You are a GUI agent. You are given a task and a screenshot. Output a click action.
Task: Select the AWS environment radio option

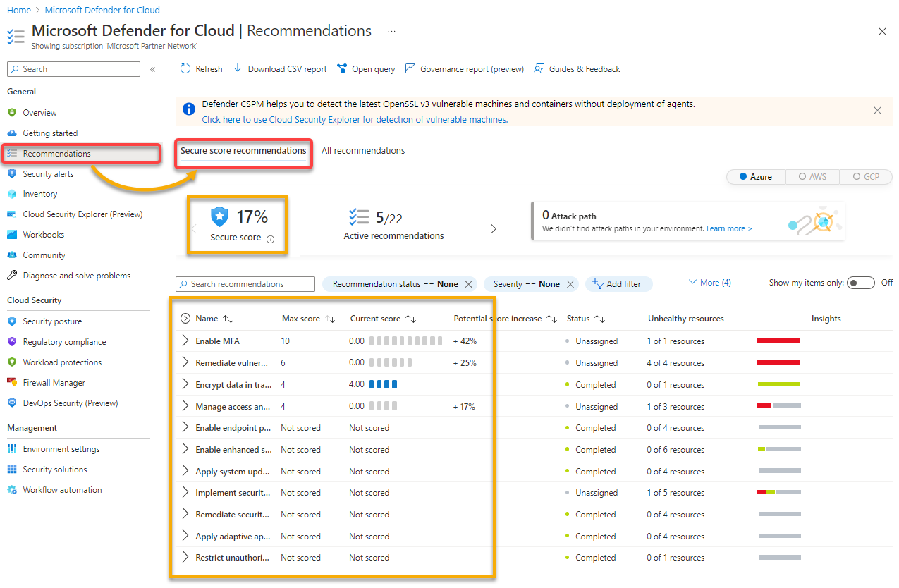point(812,177)
